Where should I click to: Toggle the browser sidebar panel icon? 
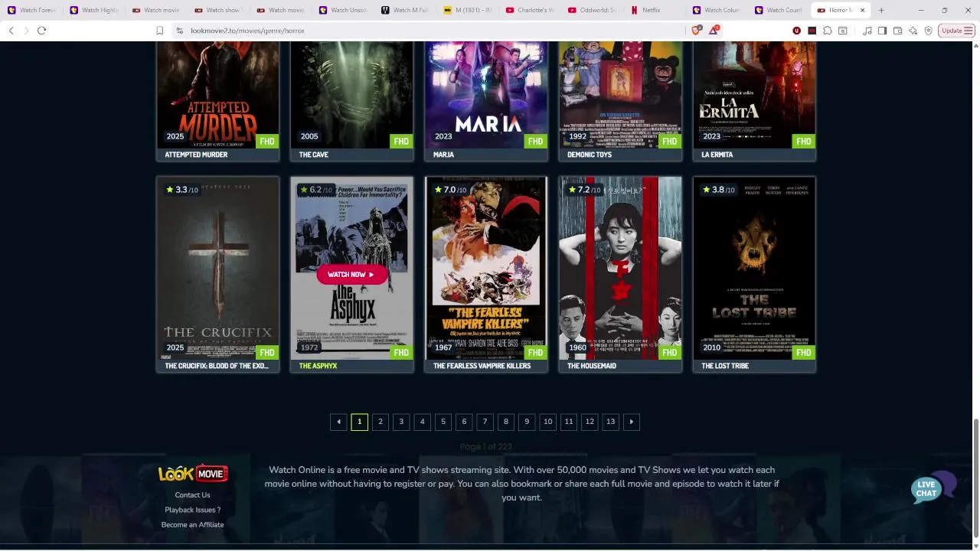(x=882, y=31)
